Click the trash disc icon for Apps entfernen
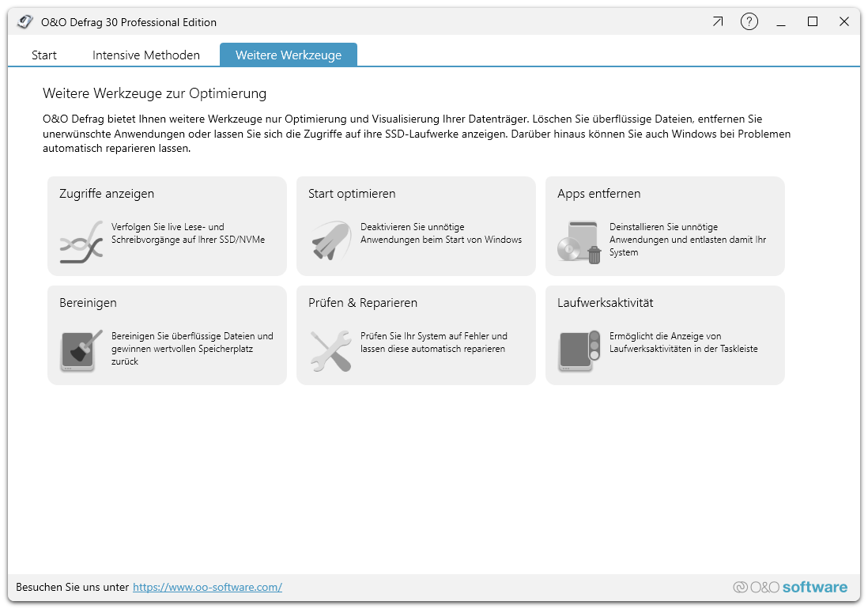The image size is (868, 609). [579, 242]
